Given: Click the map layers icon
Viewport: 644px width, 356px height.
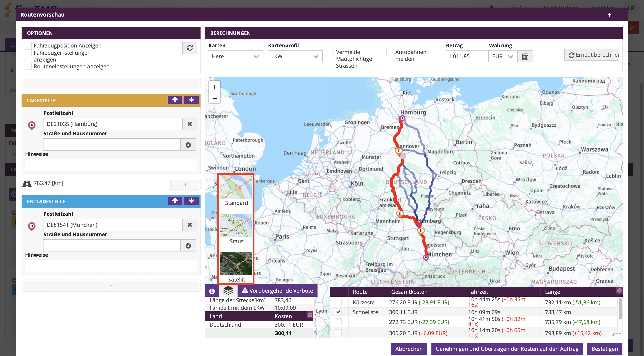Looking at the screenshot, I should (x=228, y=291).
